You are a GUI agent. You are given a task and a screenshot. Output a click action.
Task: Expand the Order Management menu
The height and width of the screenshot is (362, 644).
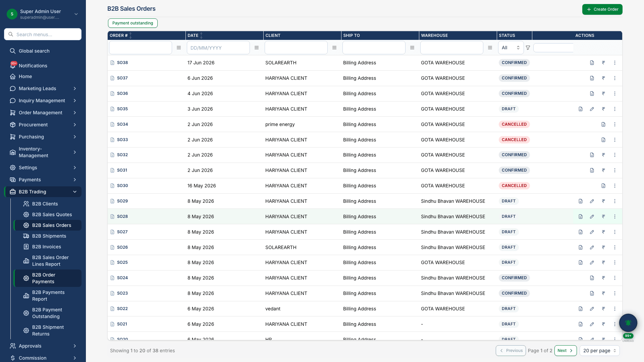pyautogui.click(x=43, y=113)
